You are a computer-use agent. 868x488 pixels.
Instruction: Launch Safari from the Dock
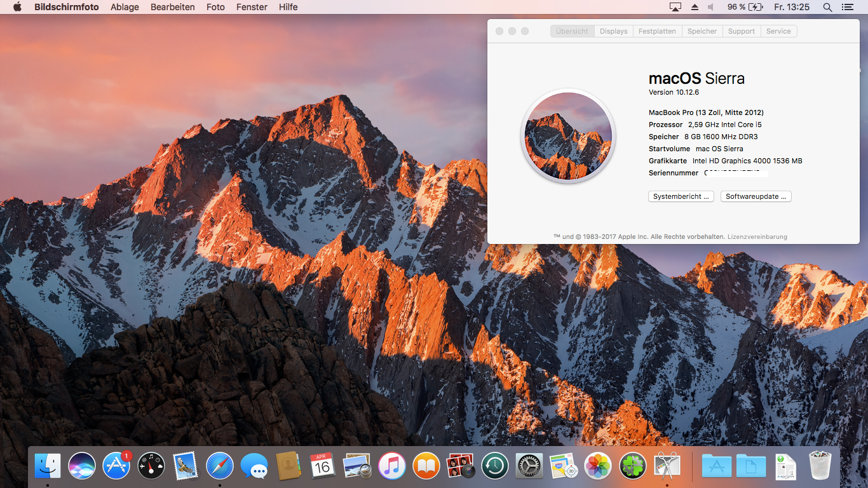tap(220, 466)
